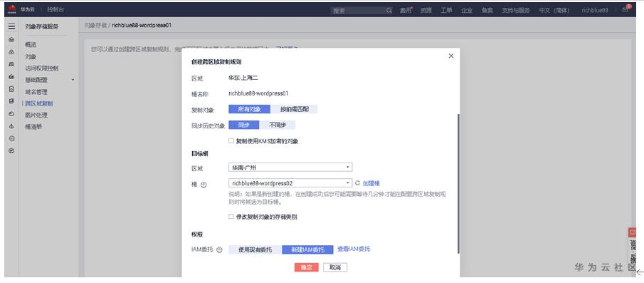Viewport: 644px width, 283px height.
Task: Click the left rail icon beside 桶清单
Action: [11, 126]
